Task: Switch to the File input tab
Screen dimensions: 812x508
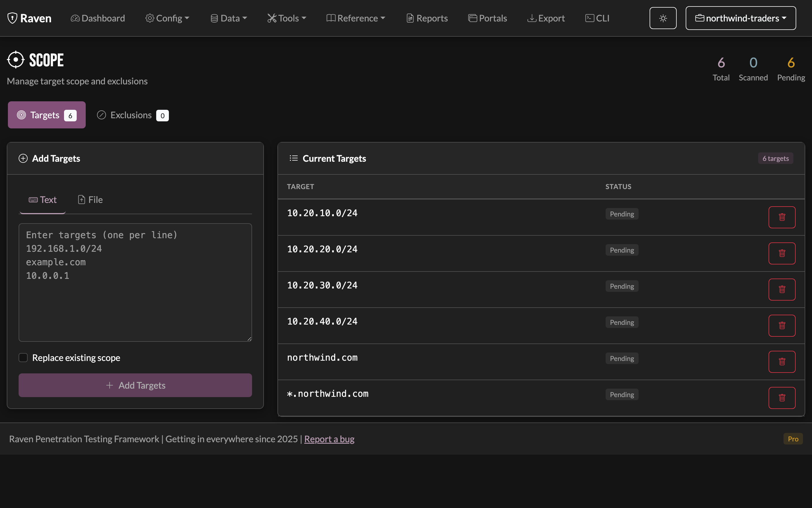Action: [x=90, y=200]
